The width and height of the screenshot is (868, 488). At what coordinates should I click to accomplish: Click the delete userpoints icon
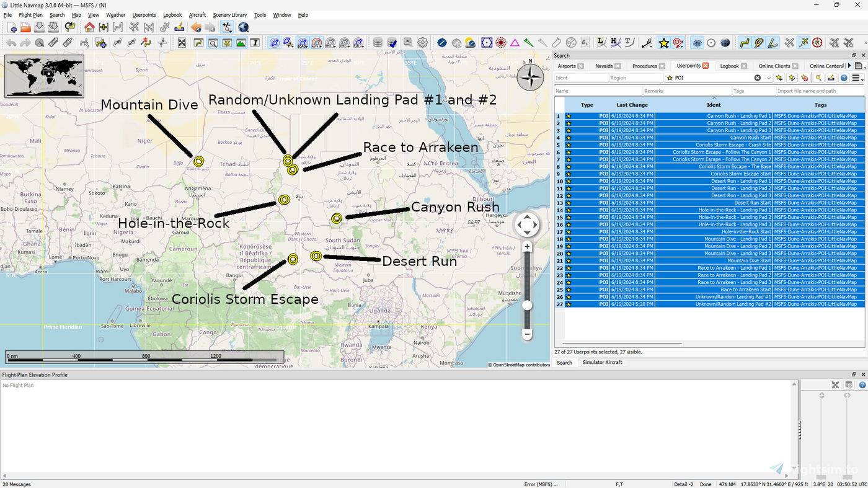804,79
